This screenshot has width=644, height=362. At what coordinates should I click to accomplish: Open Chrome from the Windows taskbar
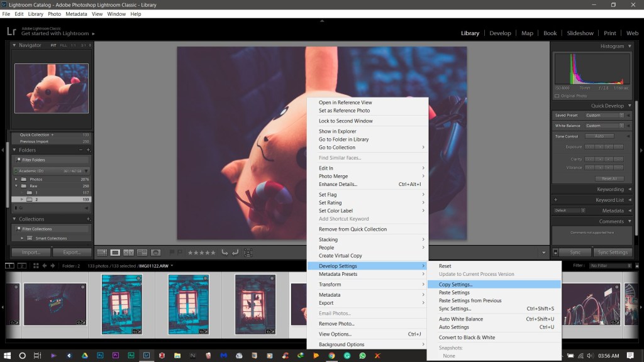(x=331, y=355)
